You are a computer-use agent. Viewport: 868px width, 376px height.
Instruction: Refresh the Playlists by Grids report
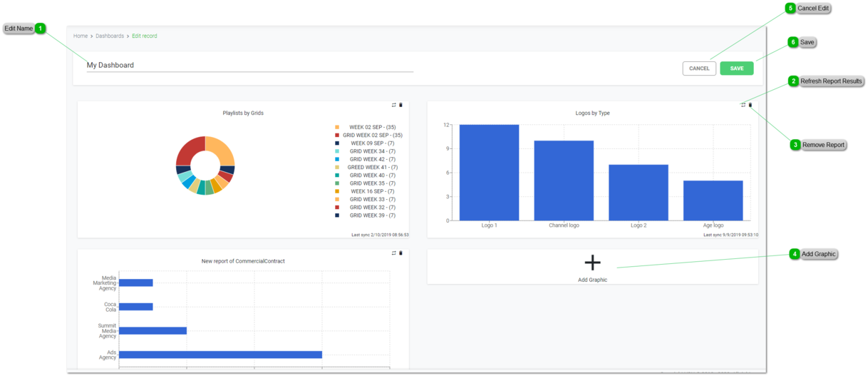[393, 105]
